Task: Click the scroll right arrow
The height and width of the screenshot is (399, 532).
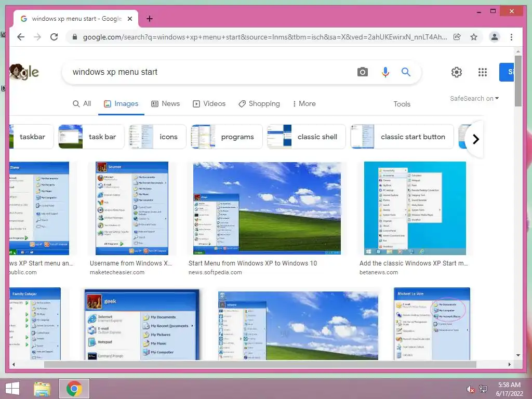Action: 509,364
